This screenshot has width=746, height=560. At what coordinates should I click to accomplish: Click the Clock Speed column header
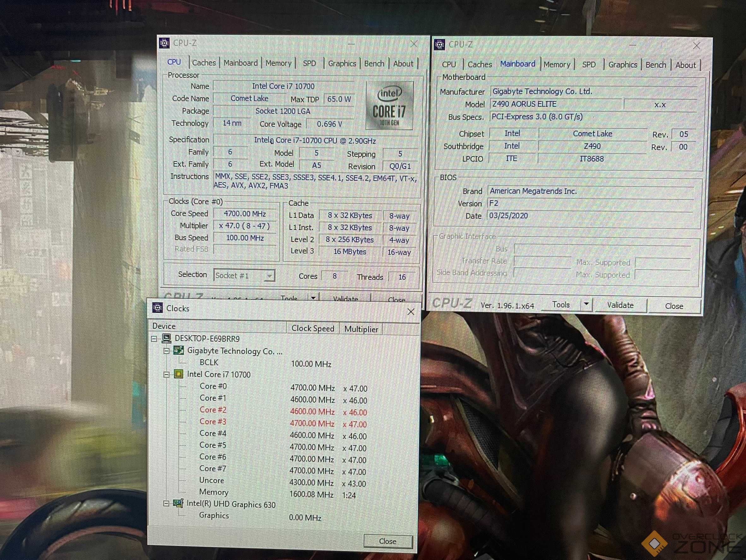[x=313, y=328]
